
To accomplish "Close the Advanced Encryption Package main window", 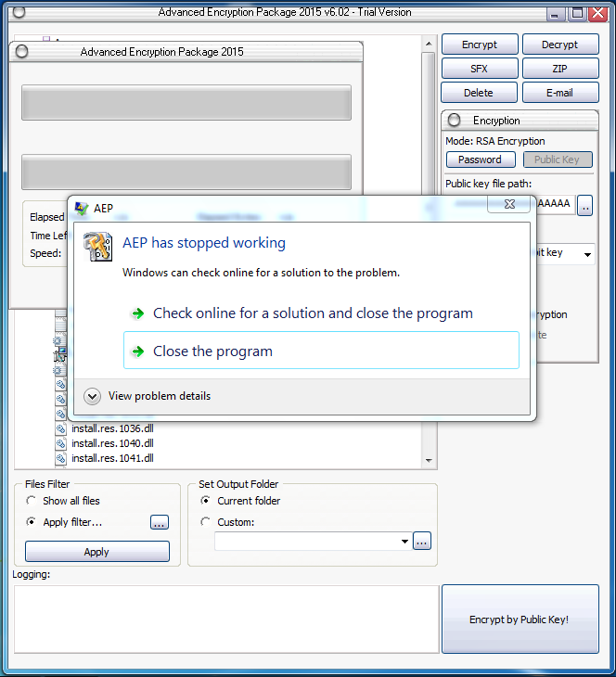I will coord(598,13).
